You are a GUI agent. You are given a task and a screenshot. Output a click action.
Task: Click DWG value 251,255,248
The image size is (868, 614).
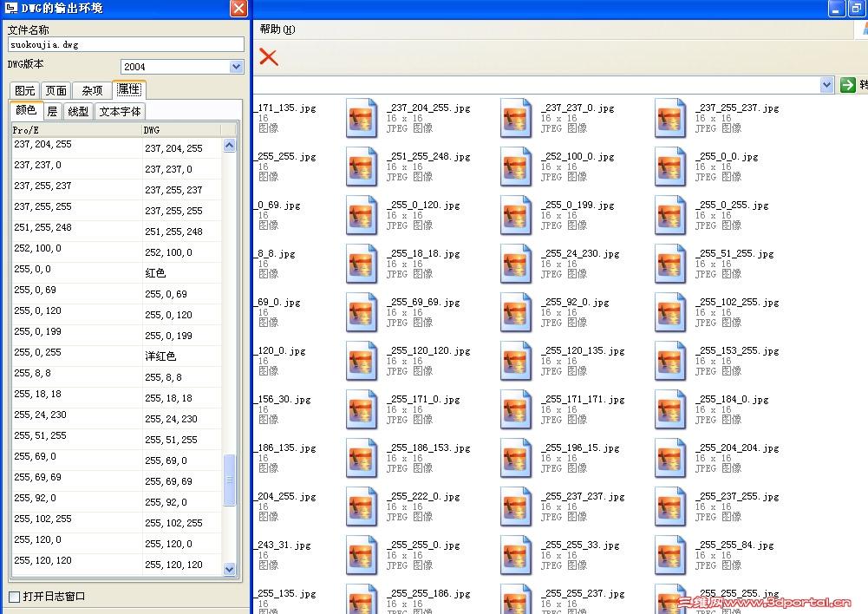click(x=173, y=232)
